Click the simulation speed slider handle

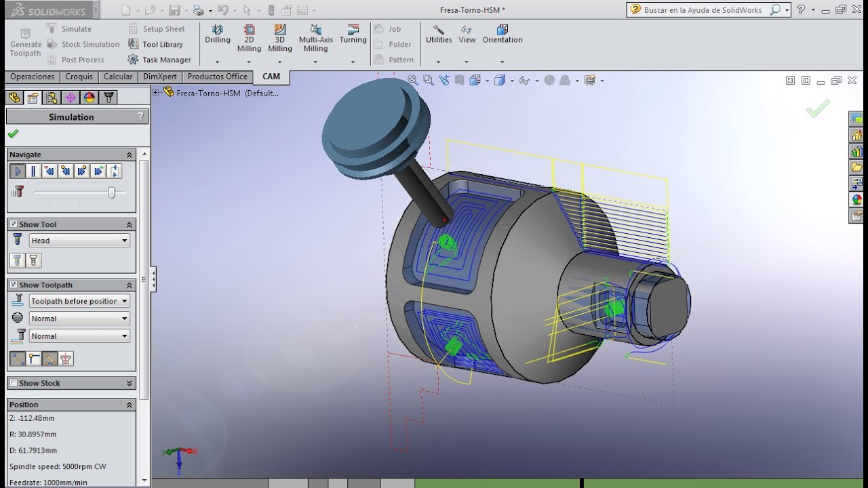112,192
